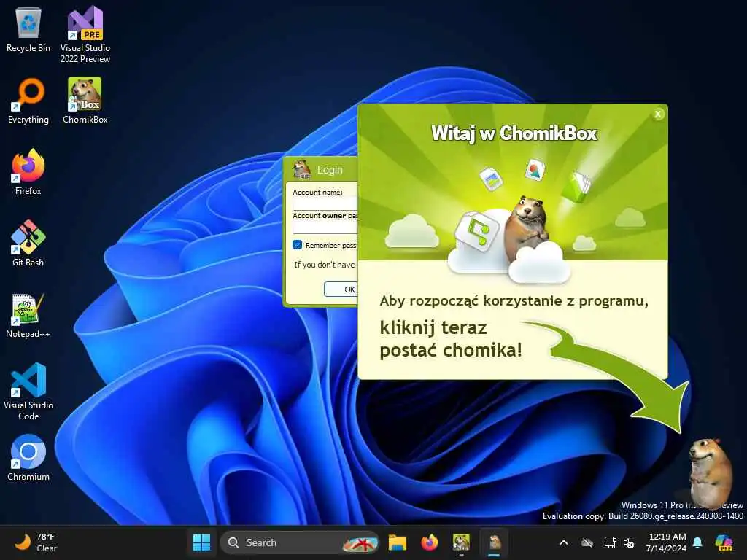The image size is (747, 560).
Task: Select the Notepad++ desktop shortcut
Action: point(28,315)
